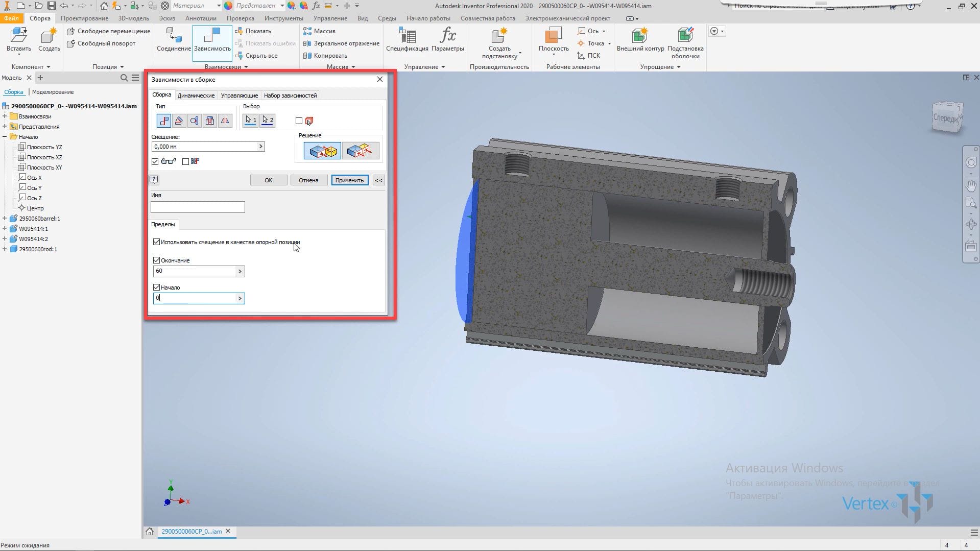This screenshot has width=980, height=551.
Task: Expand the 29500600rod:1 component
Action: tap(5, 249)
